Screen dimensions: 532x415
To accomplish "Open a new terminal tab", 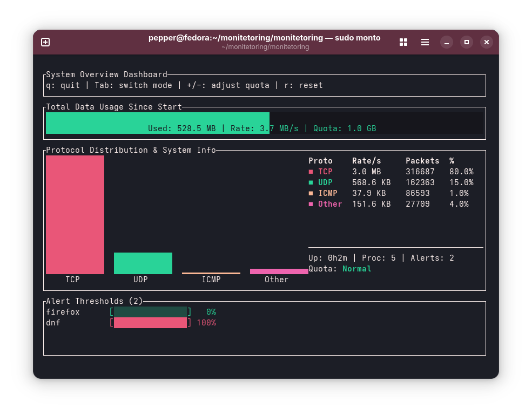I will point(45,42).
